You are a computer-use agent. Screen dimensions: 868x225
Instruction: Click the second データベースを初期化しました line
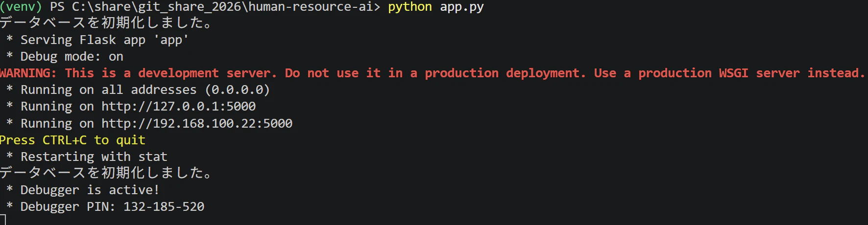pyautogui.click(x=106, y=173)
